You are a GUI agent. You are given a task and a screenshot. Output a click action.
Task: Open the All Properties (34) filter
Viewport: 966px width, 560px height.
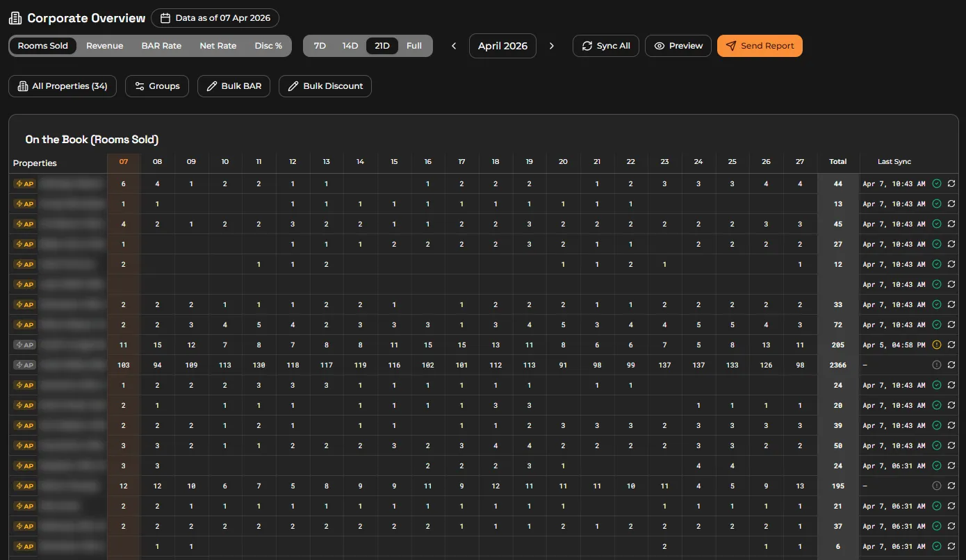(x=63, y=86)
